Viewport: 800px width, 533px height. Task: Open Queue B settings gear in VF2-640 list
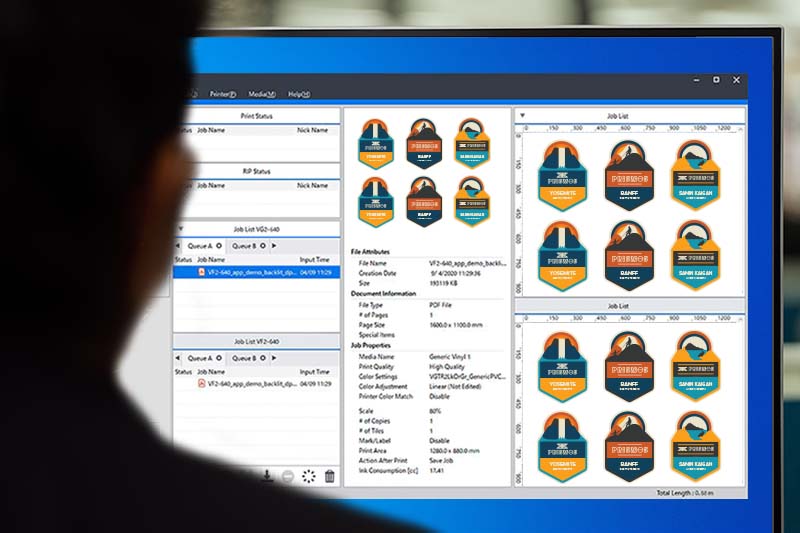pos(263,358)
